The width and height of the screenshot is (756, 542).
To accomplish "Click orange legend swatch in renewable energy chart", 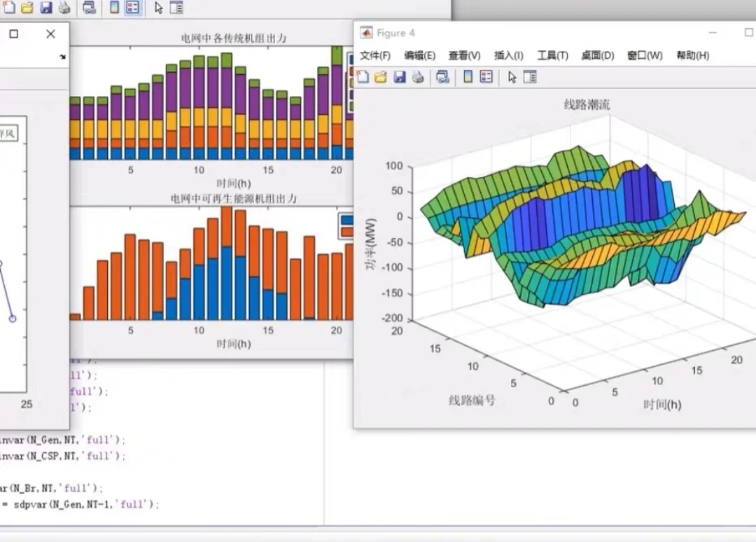I will (346, 232).
